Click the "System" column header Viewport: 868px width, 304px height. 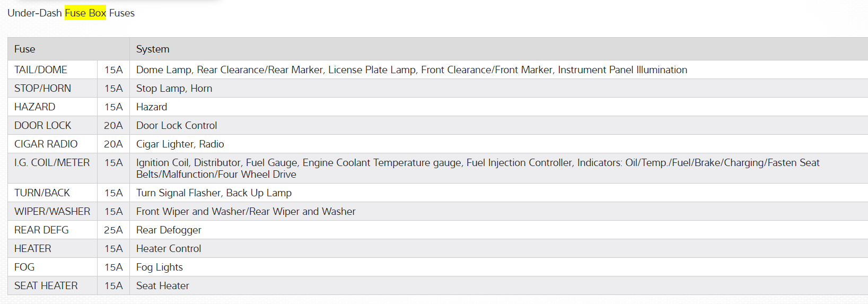click(153, 49)
